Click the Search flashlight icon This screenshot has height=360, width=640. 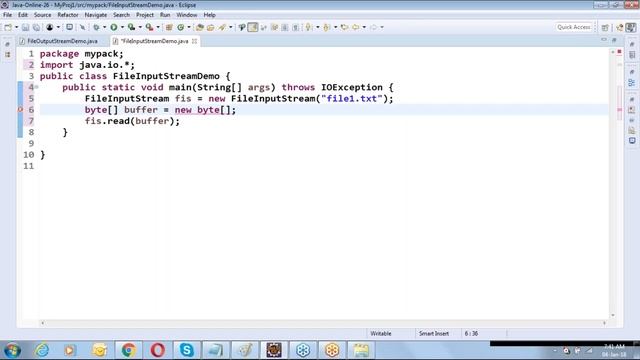pos(222,27)
